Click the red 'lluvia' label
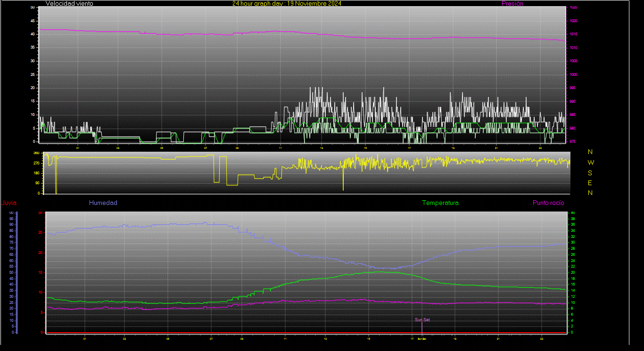Screen dimensions: 644x351 pyautogui.click(x=9, y=203)
